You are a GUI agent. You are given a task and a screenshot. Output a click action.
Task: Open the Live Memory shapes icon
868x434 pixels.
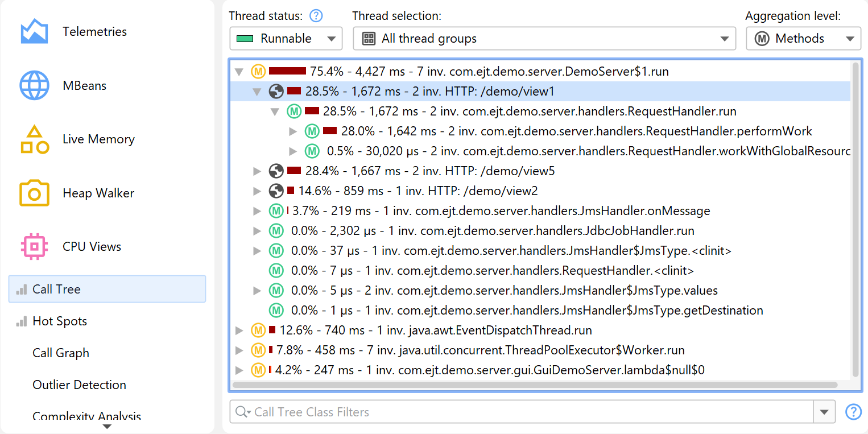[34, 139]
